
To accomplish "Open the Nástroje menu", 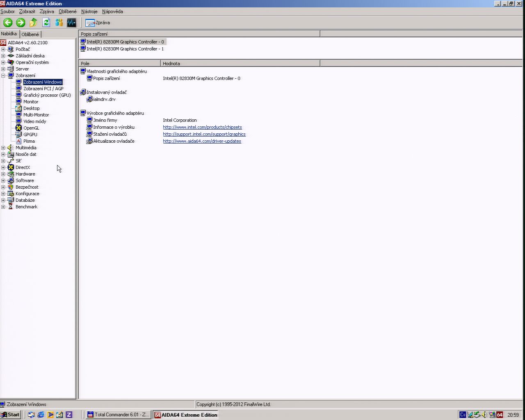I will tap(89, 11).
